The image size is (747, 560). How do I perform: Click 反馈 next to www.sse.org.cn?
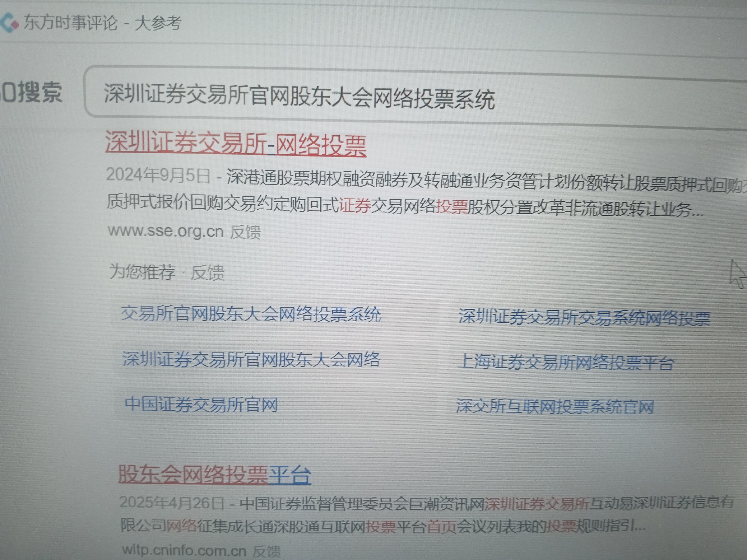(x=245, y=232)
